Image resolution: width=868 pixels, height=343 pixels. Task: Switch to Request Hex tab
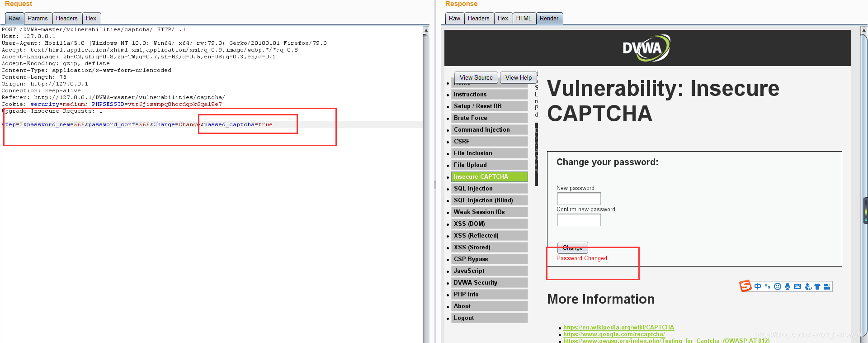click(91, 18)
